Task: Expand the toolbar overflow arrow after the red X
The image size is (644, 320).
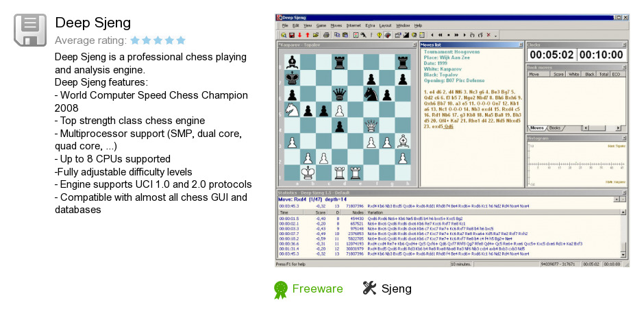Action: click(496, 36)
